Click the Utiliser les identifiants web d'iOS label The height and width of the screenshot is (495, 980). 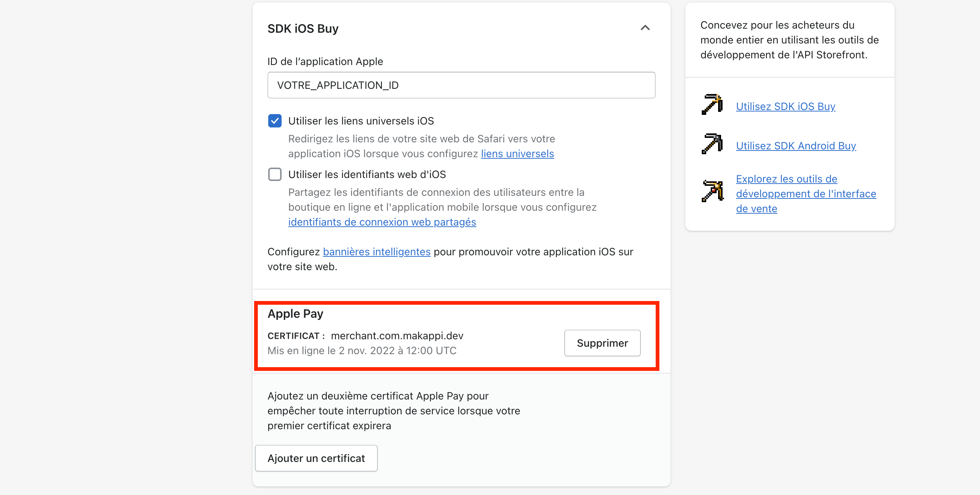pyautogui.click(x=367, y=175)
